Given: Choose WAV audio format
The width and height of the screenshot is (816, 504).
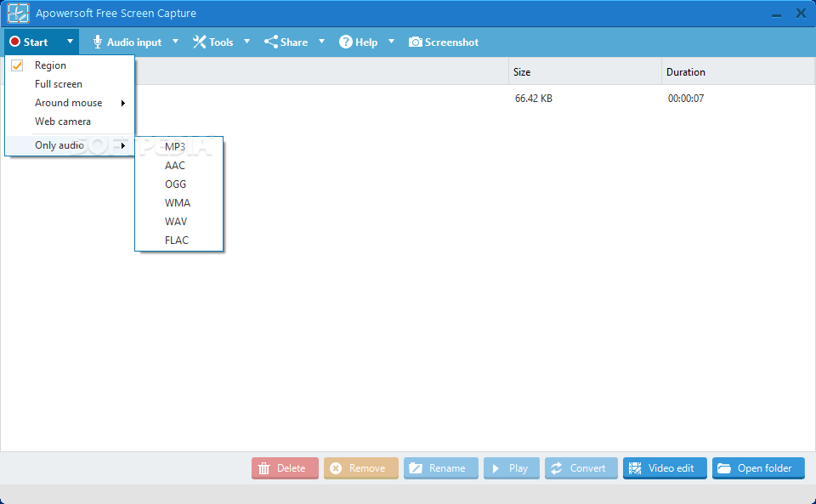Looking at the screenshot, I should (x=179, y=222).
